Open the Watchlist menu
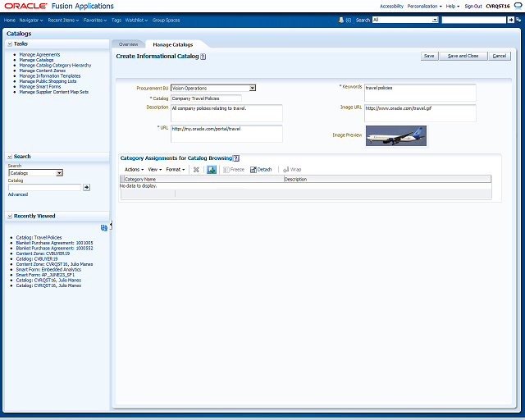This screenshot has width=525, height=420. point(136,20)
